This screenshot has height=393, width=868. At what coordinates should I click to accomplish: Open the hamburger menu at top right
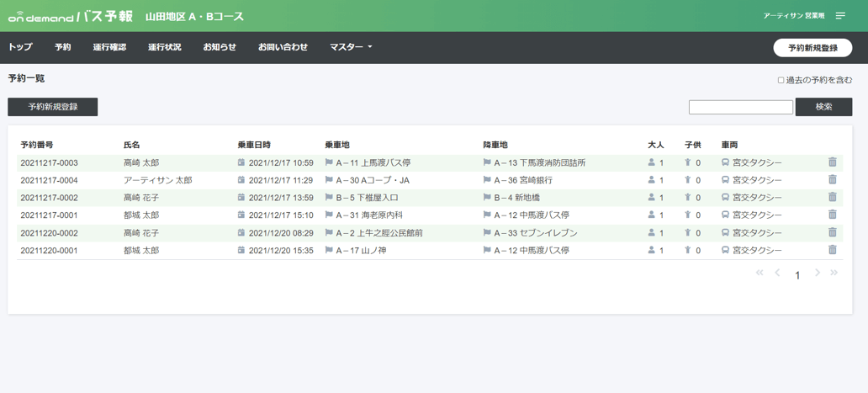pyautogui.click(x=840, y=16)
